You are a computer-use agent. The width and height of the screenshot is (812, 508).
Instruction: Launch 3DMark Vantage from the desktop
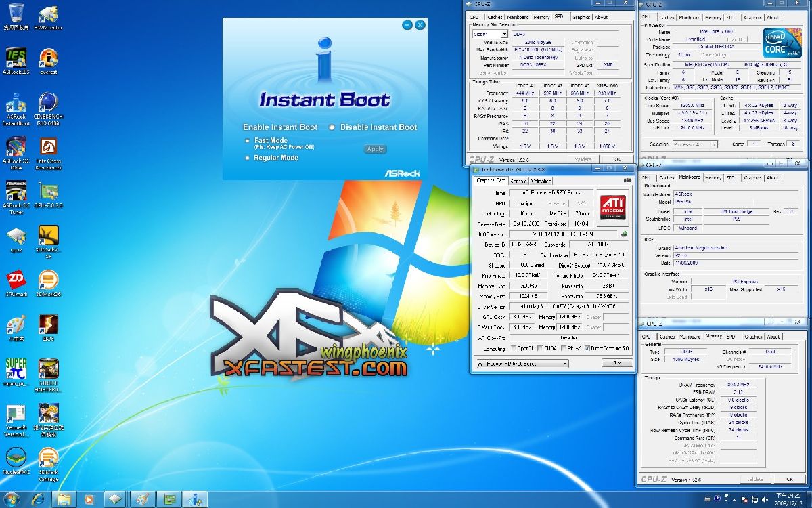[48, 464]
